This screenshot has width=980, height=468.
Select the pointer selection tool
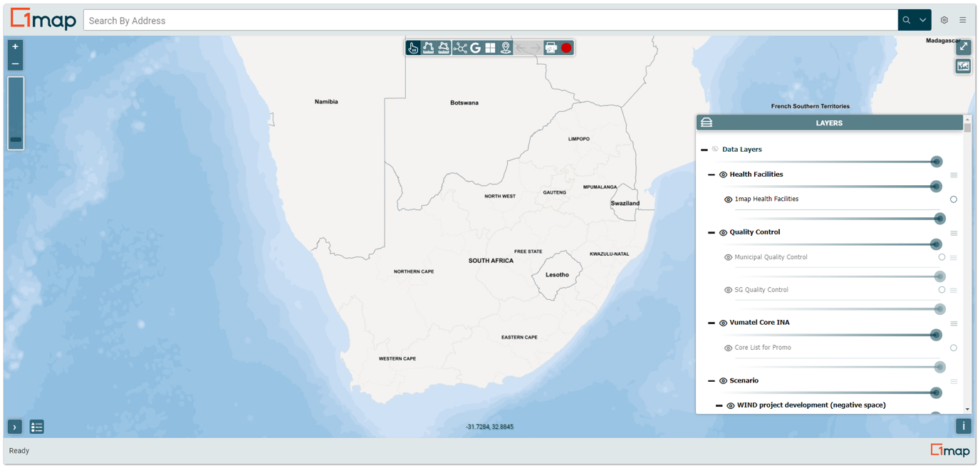[x=414, y=48]
